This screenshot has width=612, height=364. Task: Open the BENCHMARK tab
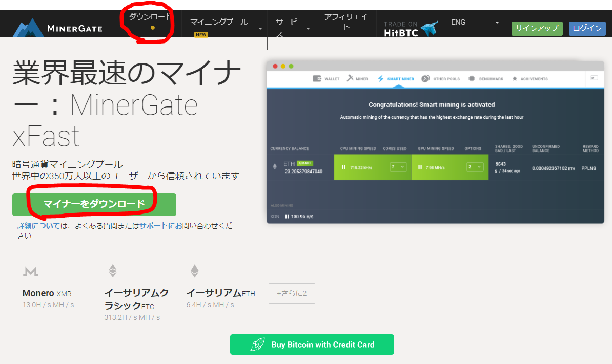(x=485, y=79)
